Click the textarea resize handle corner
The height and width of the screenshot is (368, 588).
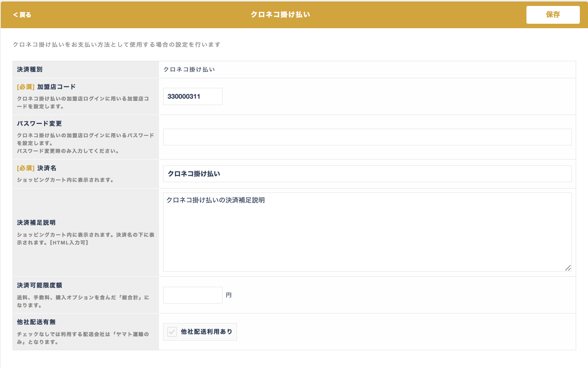pos(568,268)
